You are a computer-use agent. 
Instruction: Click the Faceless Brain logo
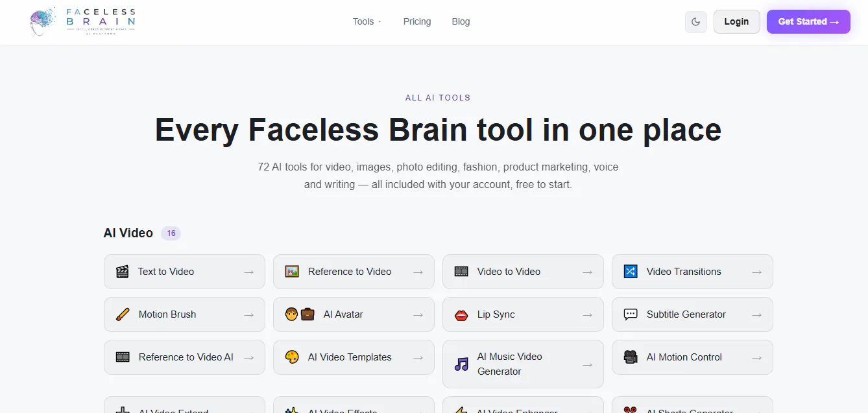point(82,21)
